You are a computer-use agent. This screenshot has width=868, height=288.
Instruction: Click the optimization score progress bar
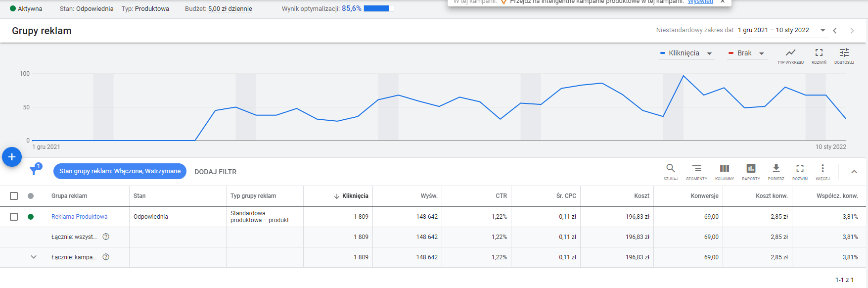[379, 8]
